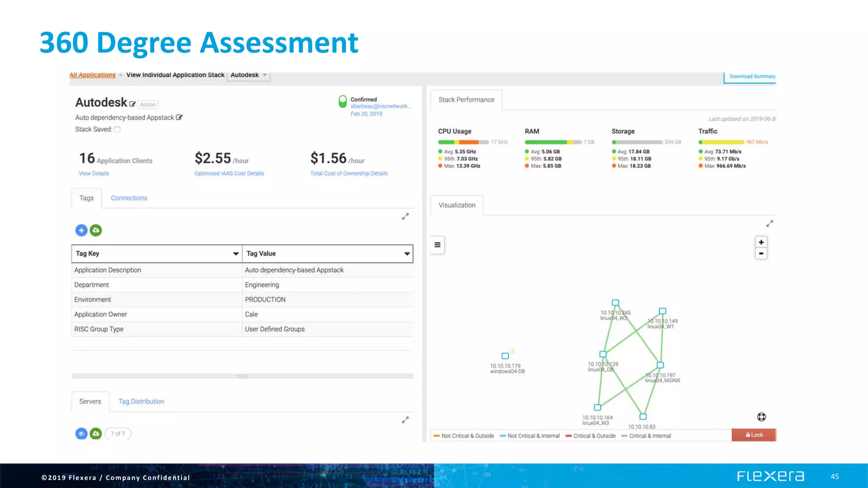Open Optimized IAAS Cost Details
Screen dimensions: 868x488
(229, 173)
